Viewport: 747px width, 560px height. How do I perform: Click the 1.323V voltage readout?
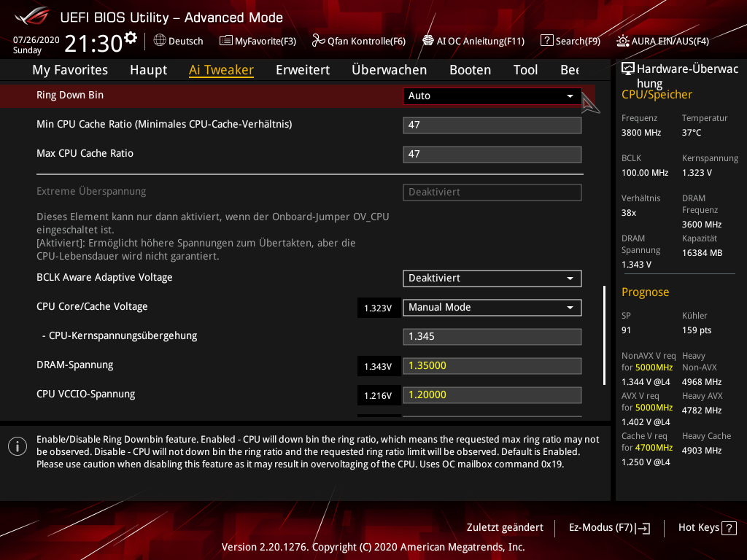pos(379,308)
